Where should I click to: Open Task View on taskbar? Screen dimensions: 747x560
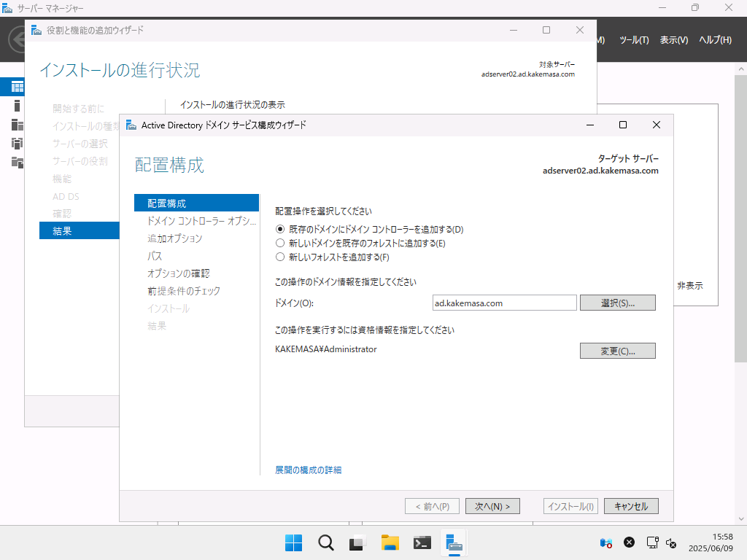(357, 542)
